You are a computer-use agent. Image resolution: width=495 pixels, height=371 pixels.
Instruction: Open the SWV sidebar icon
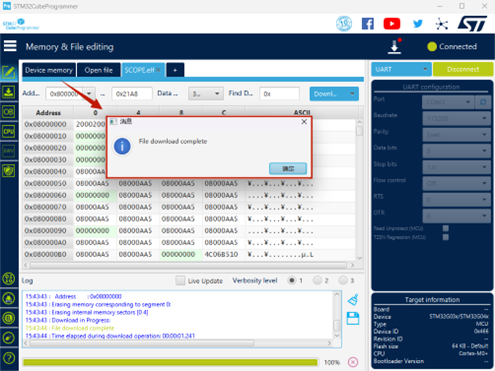(x=9, y=151)
